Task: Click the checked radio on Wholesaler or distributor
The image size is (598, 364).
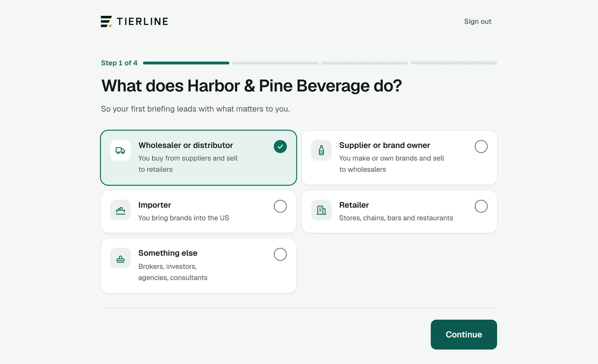Action: 280,146
